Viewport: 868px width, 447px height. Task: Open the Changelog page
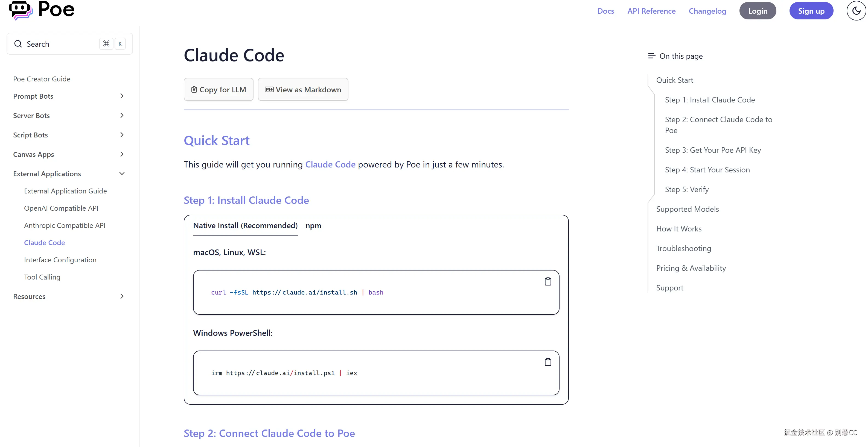point(707,11)
